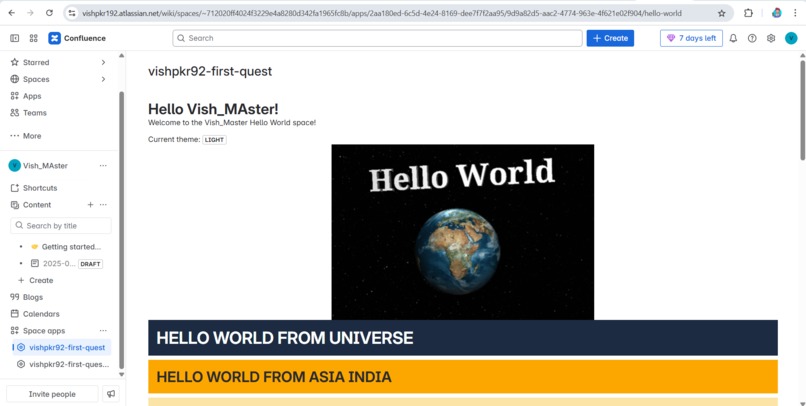806x406 pixels.
Task: Open Teams in sidebar
Action: click(34, 113)
